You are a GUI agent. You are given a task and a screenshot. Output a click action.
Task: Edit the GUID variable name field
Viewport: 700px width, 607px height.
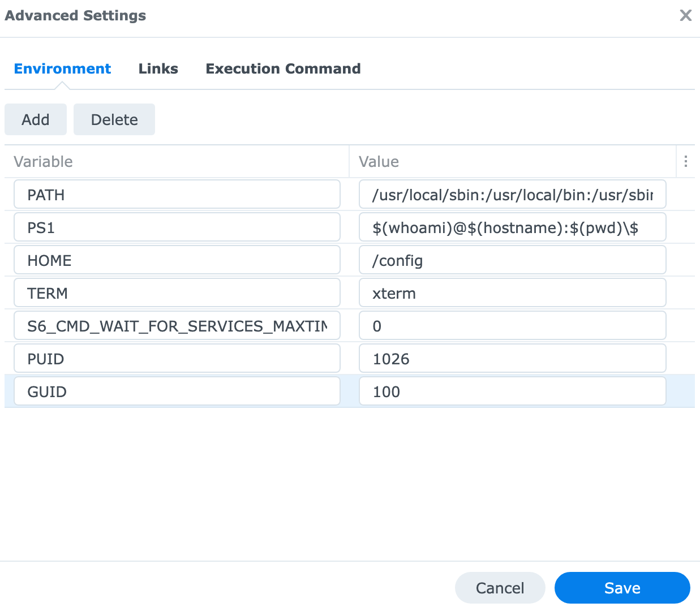point(177,391)
